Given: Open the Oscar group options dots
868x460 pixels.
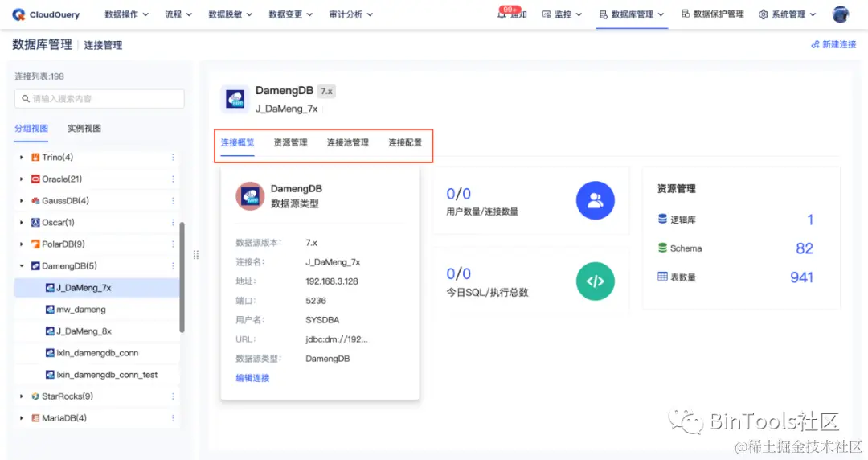Looking at the screenshot, I should coord(173,222).
